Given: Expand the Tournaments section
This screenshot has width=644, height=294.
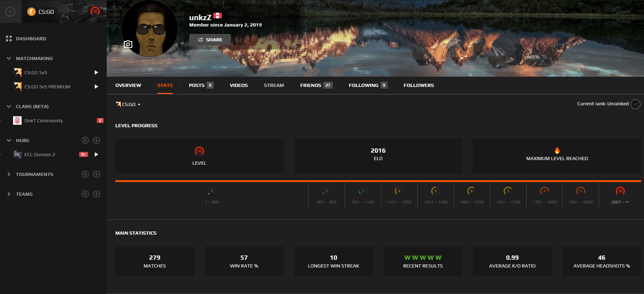Looking at the screenshot, I should point(9,174).
